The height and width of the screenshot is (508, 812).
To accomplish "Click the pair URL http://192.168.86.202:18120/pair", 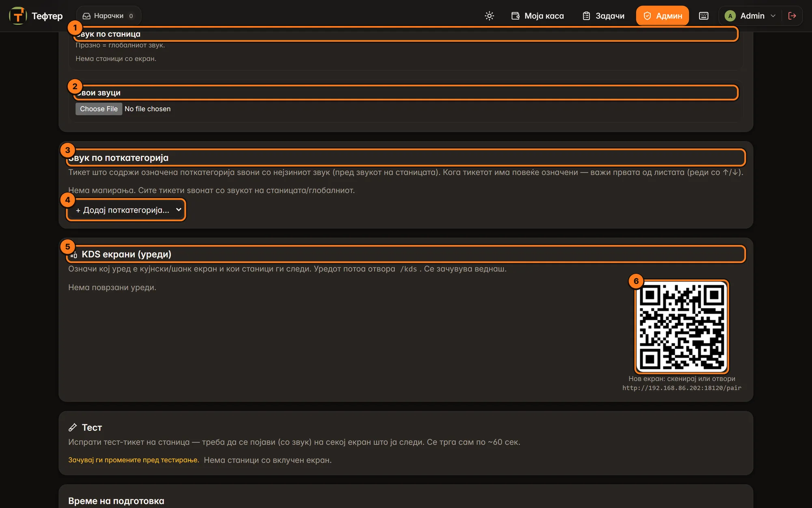I will point(682,388).
